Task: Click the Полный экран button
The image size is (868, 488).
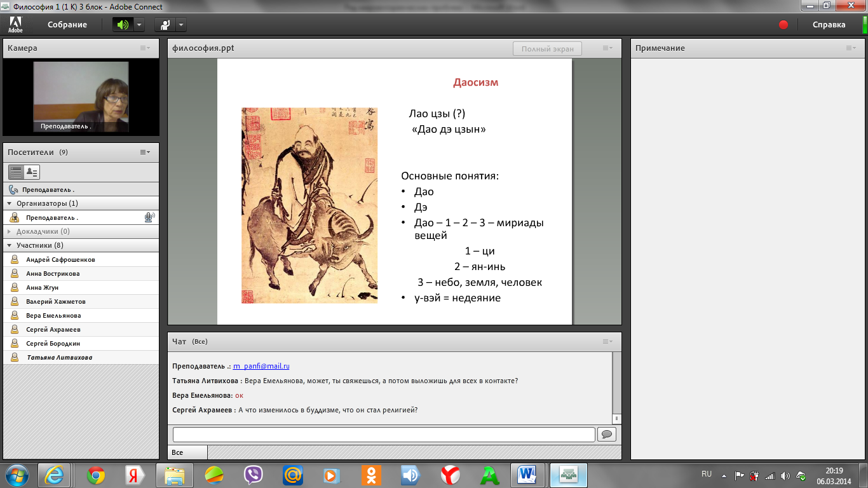Action: [547, 49]
